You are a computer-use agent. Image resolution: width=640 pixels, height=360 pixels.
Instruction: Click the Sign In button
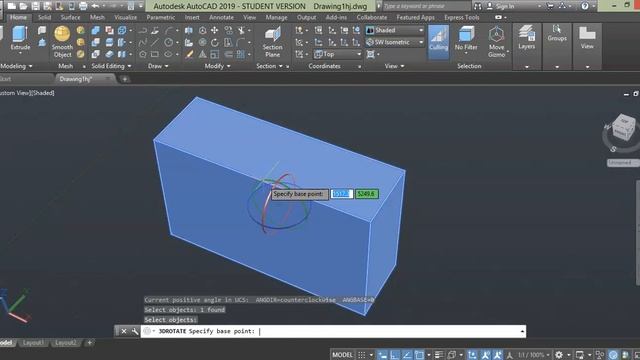[501, 6]
